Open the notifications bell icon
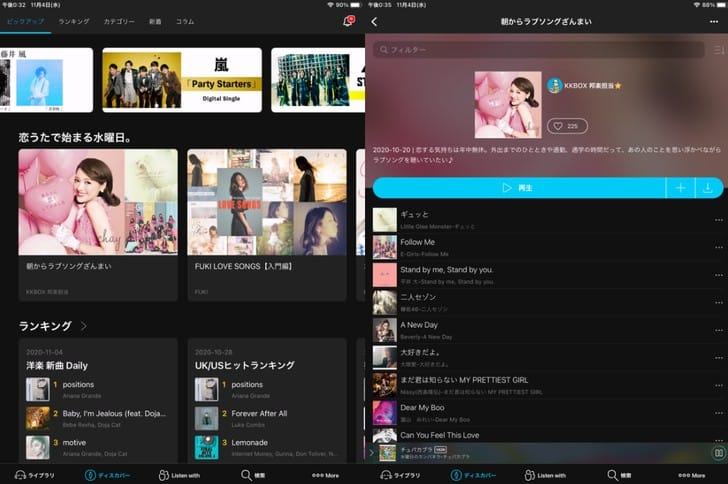728x484 pixels. tap(348, 21)
